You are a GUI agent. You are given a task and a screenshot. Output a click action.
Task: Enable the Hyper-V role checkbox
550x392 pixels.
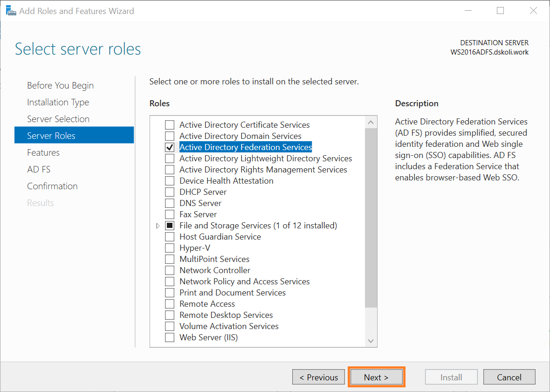pyautogui.click(x=170, y=248)
